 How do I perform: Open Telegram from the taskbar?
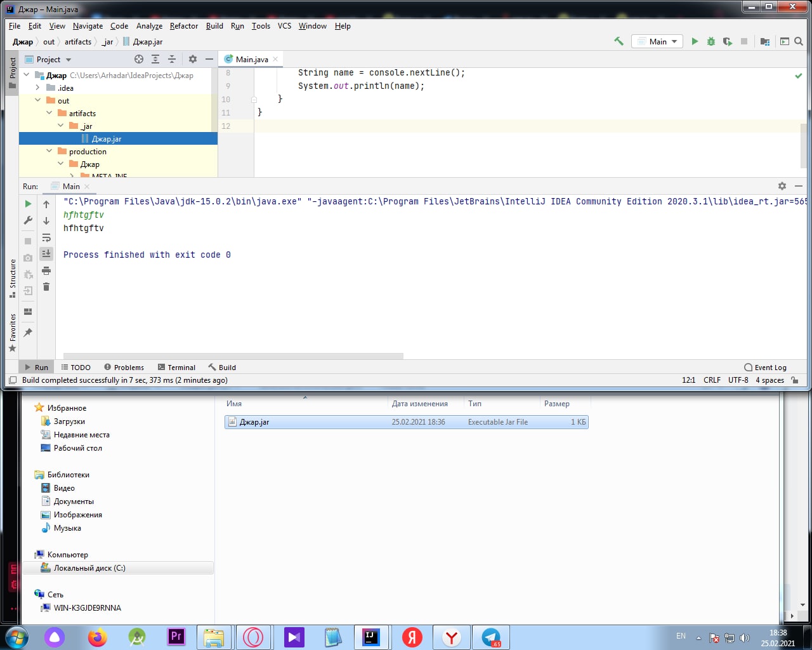click(491, 637)
